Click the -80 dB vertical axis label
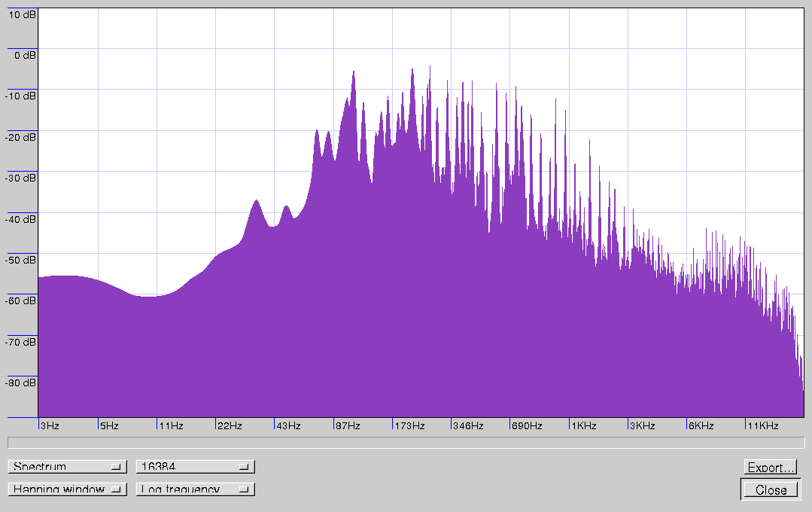The image size is (812, 512). coord(20,382)
